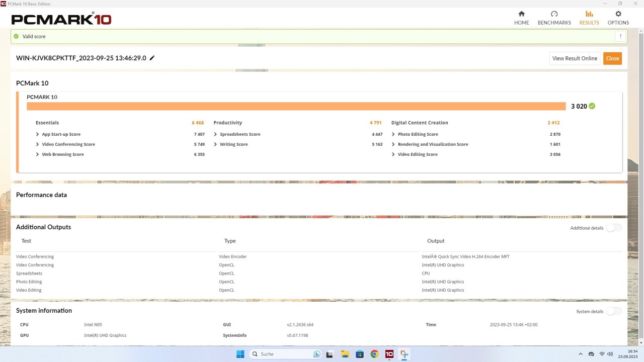The image size is (644, 362).
Task: Click the Productivity score 4 791
Action: (x=376, y=123)
